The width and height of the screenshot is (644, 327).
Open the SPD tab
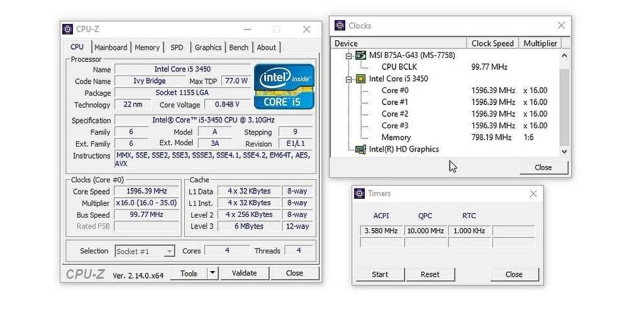coord(177,47)
